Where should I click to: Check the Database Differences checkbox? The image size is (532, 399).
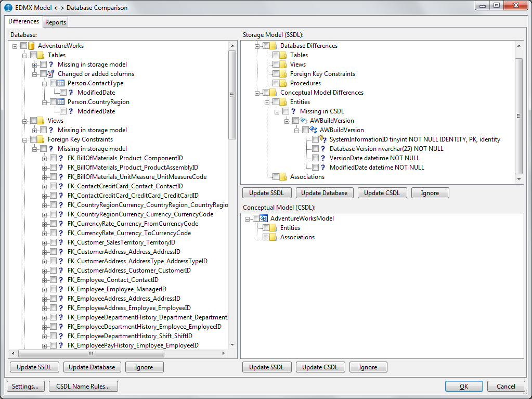(266, 45)
